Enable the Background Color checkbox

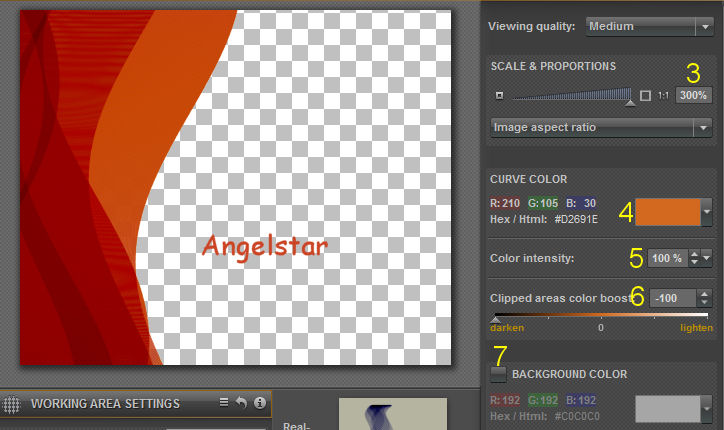(498, 374)
